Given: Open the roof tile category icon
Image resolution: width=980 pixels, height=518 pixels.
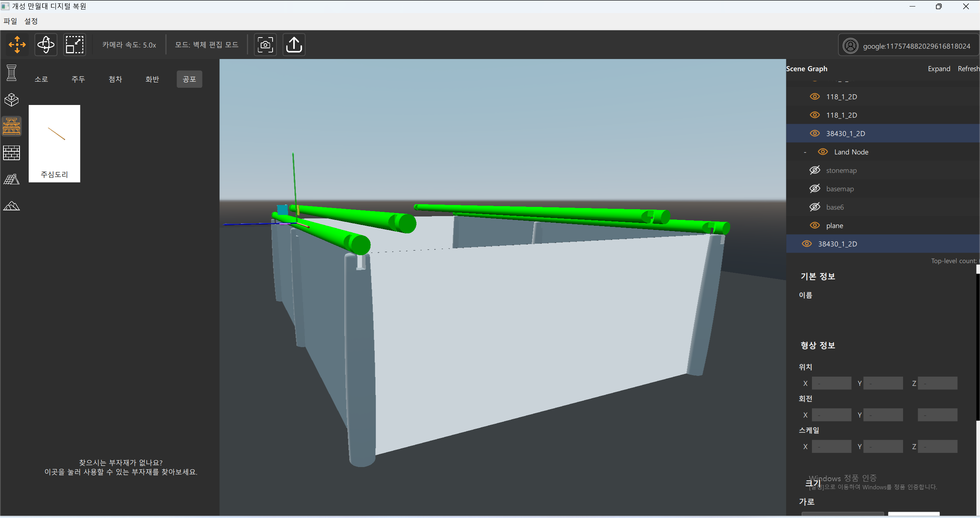Looking at the screenshot, I should [x=11, y=179].
